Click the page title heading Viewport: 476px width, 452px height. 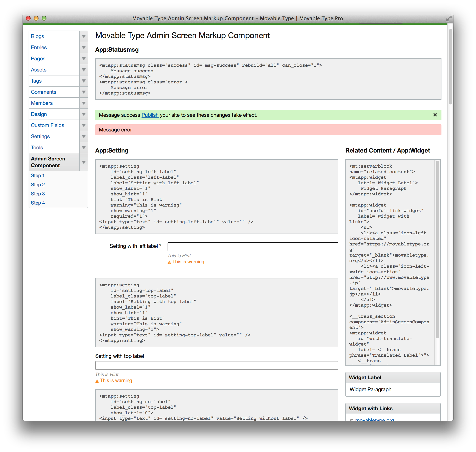tap(182, 35)
